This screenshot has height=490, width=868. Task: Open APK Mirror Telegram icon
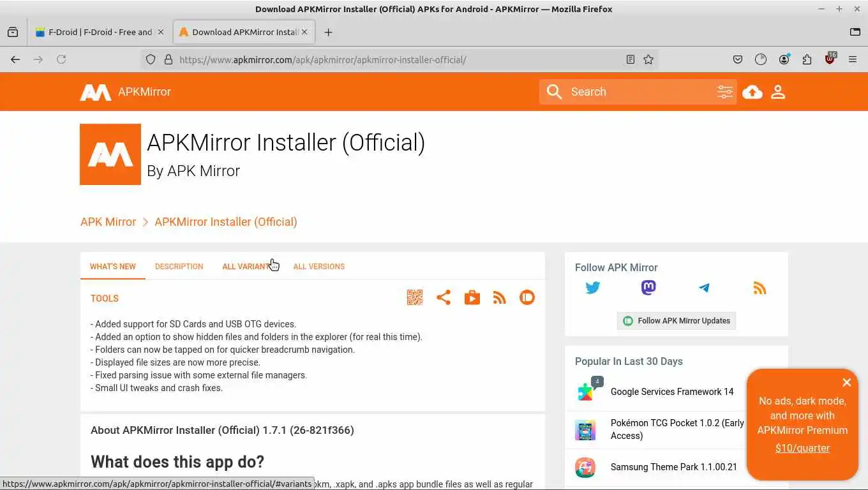pyautogui.click(x=704, y=288)
